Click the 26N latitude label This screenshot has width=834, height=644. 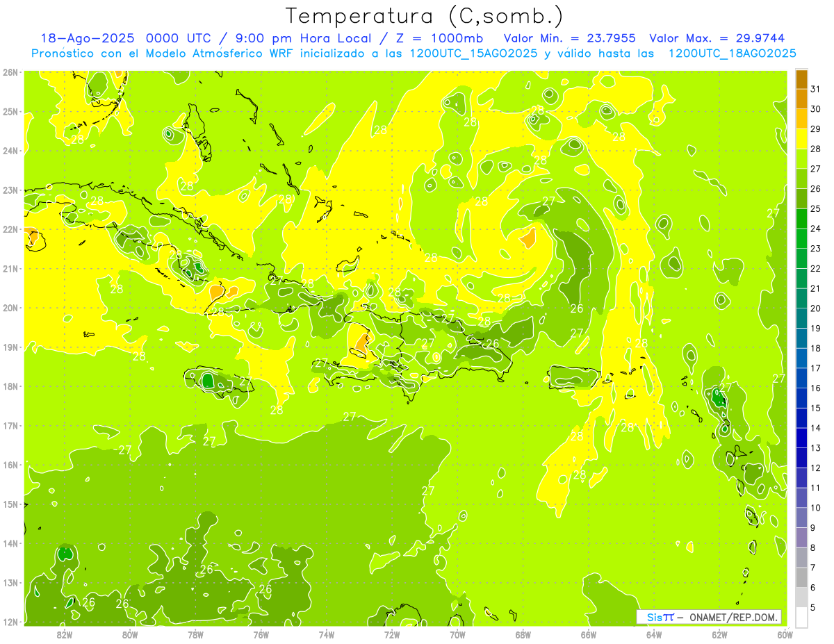tap(10, 72)
